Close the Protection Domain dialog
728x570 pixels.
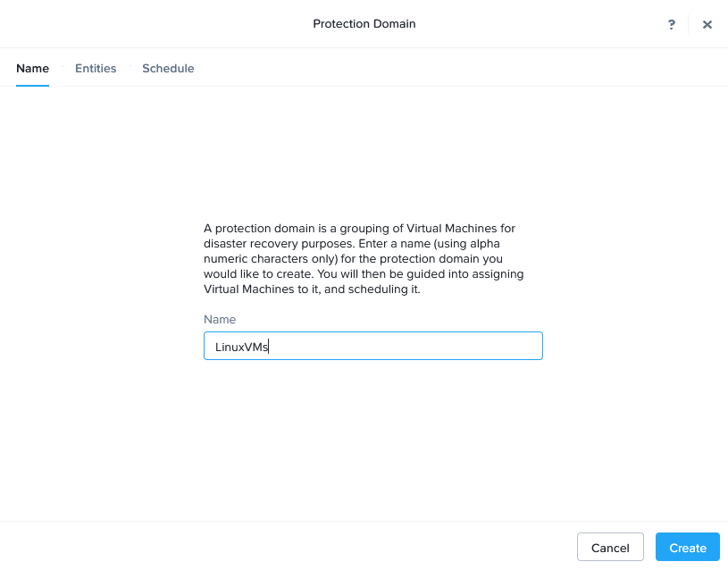point(707,24)
